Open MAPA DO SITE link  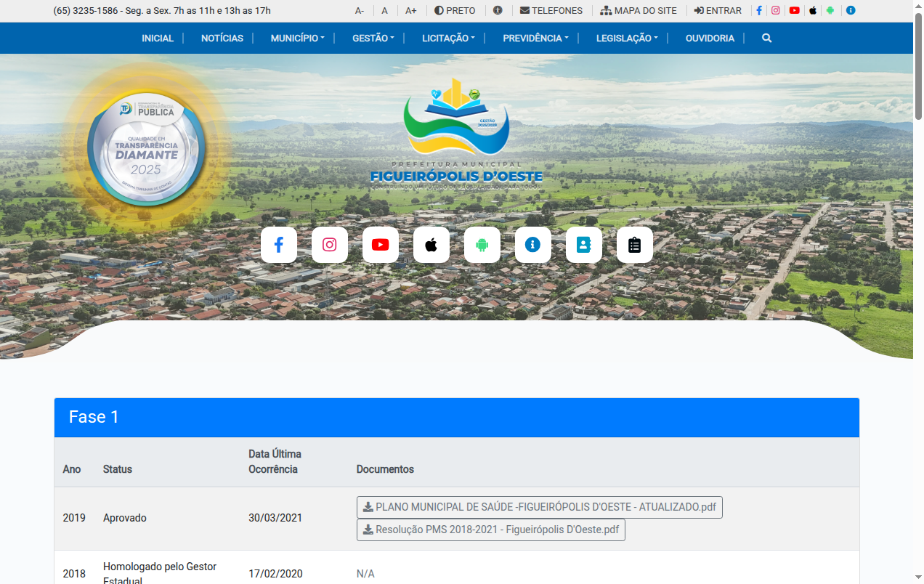pos(639,11)
